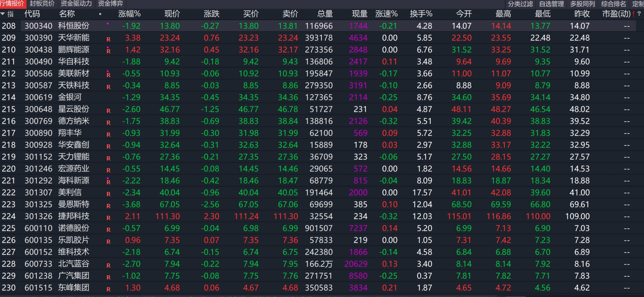Sort by the 昨收 column header
This screenshot has height=297, width=644.
click(x=582, y=14)
